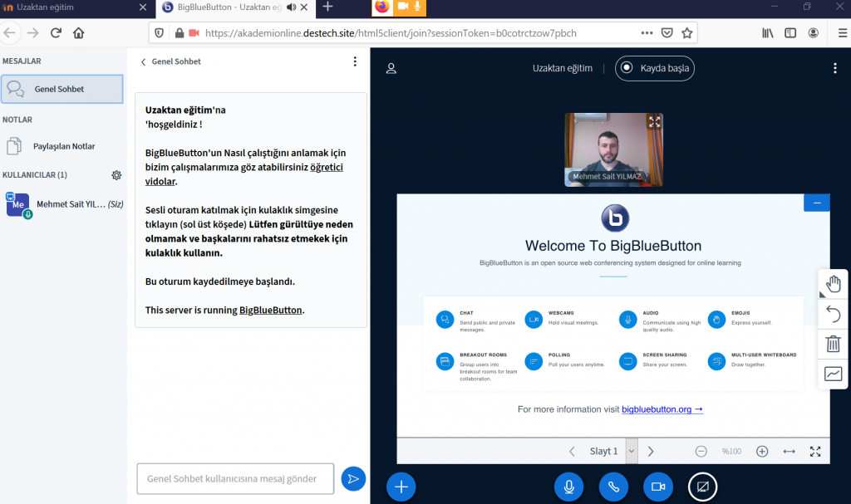Select user Mehmet Sait YIL in list
This screenshot has height=504, width=851.
coord(63,204)
